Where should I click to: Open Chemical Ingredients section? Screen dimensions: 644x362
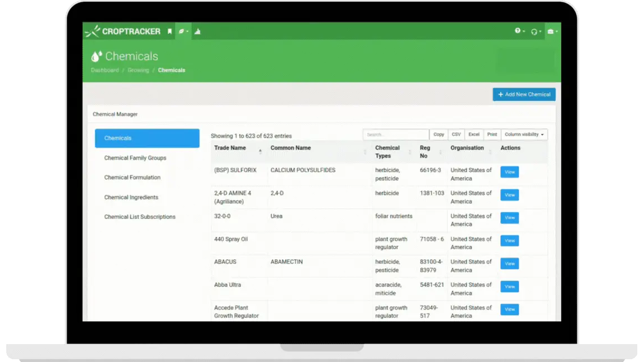point(131,197)
